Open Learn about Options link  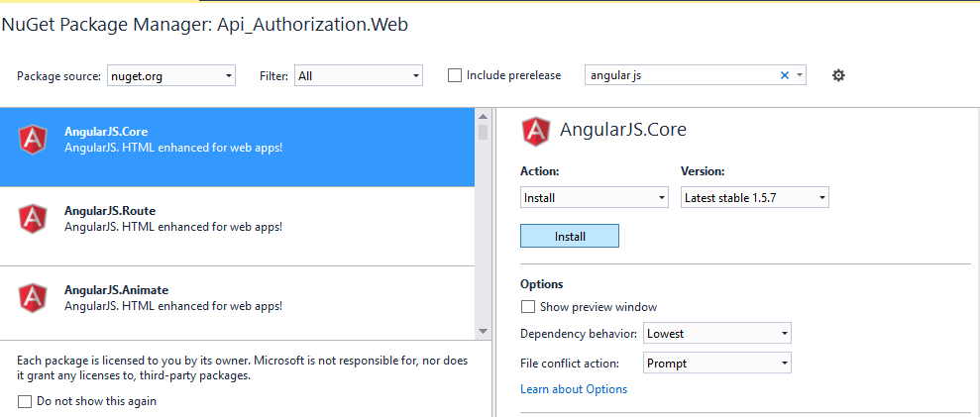coord(574,389)
